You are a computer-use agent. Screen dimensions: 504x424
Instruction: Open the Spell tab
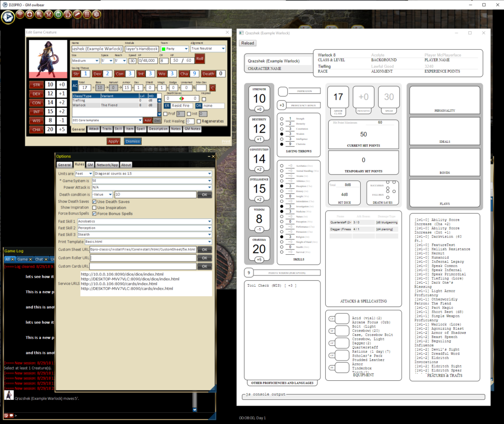coord(141,129)
